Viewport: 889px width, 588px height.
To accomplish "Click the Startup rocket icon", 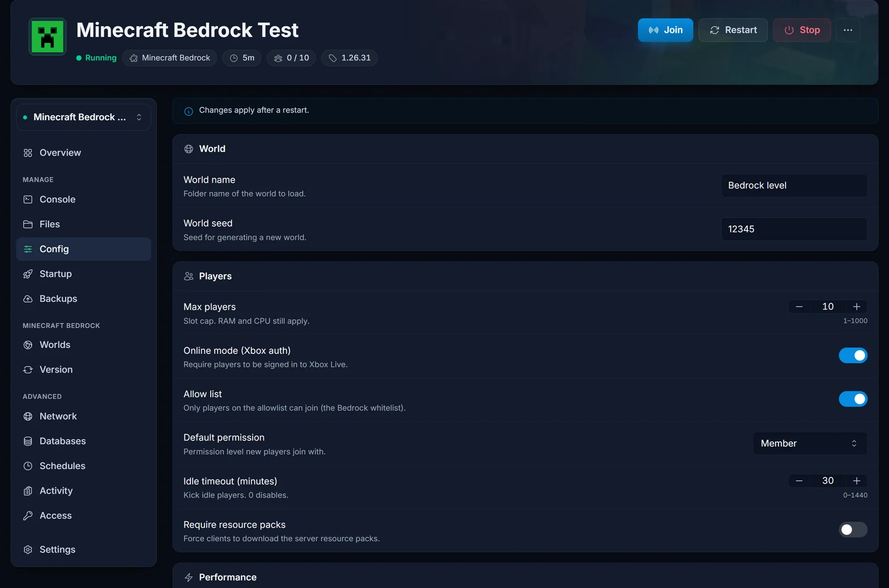I will (28, 274).
